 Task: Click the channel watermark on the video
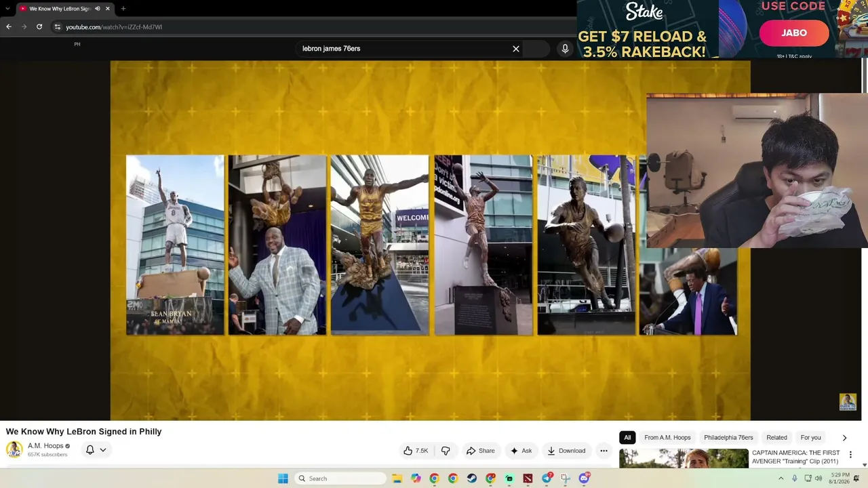(848, 402)
